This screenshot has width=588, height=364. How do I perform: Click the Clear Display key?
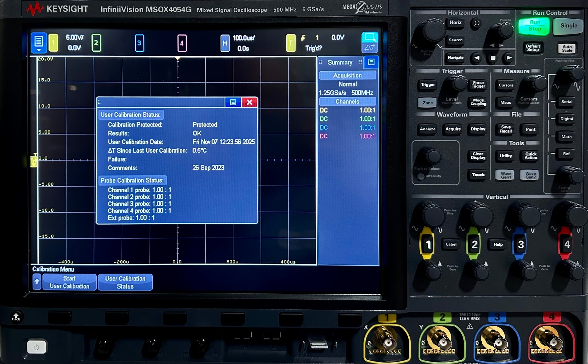tap(478, 156)
